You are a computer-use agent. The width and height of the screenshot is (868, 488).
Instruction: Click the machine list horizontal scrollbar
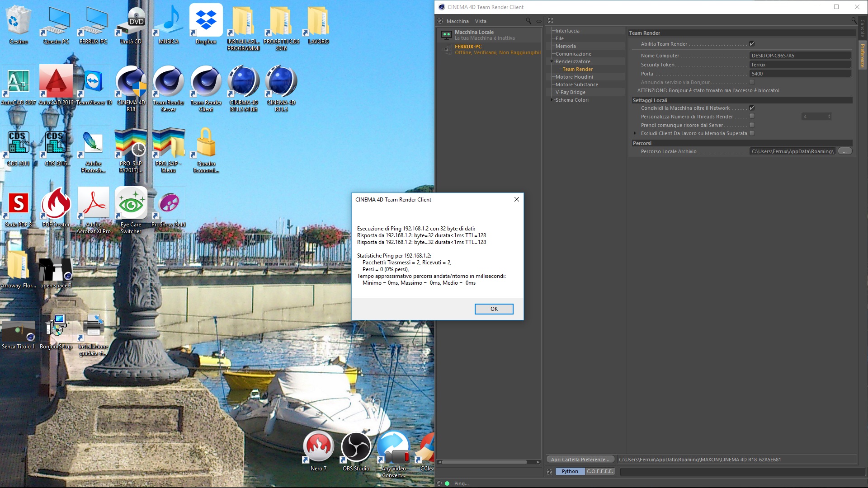point(484,462)
